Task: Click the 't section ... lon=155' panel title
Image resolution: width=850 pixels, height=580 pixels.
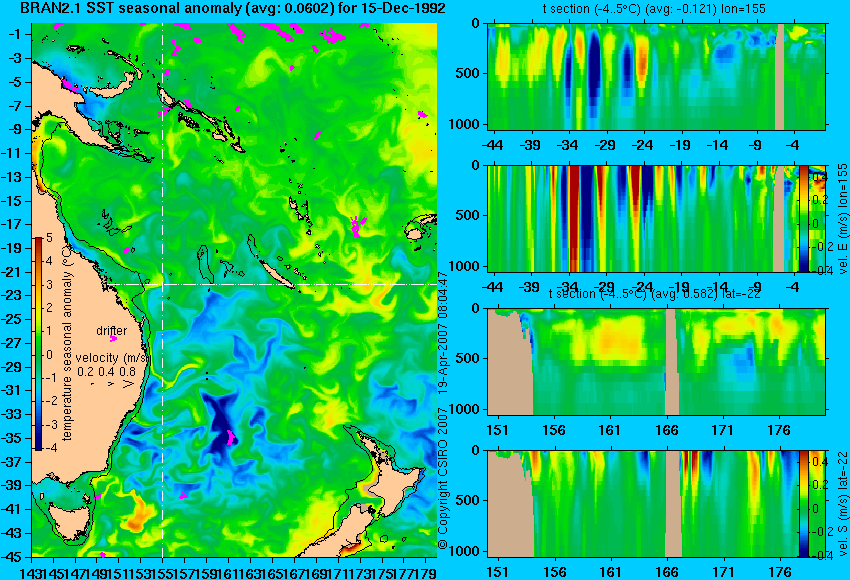Action: (x=654, y=9)
